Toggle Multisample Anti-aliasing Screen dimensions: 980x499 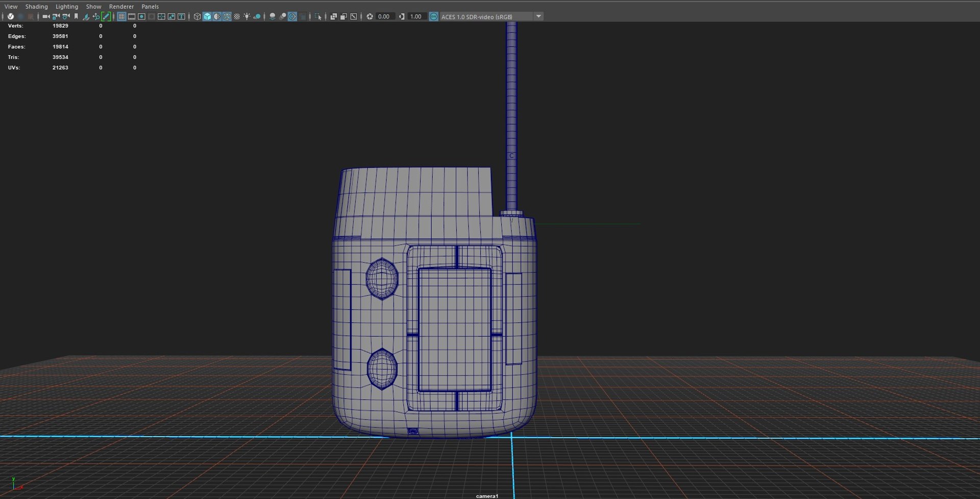point(292,16)
